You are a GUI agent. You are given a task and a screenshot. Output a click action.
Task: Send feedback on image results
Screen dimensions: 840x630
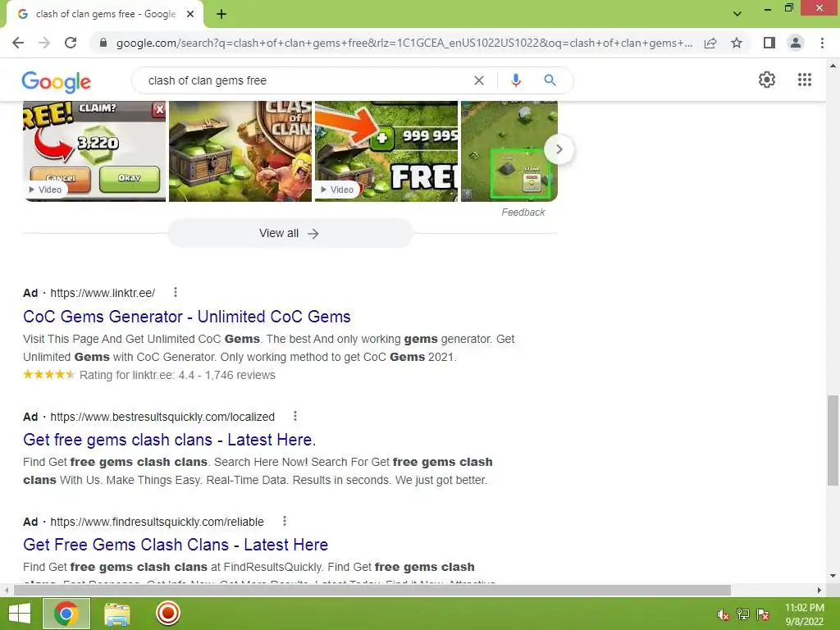[523, 212]
